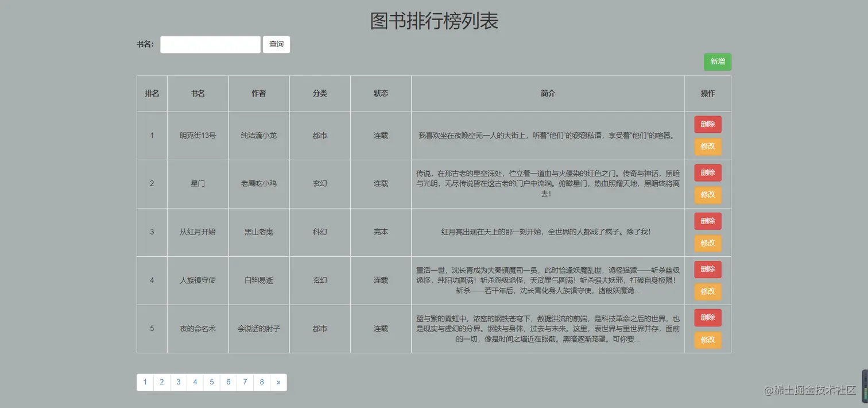The image size is (868, 408).
Task: Click the green 新增 button
Action: (718, 61)
